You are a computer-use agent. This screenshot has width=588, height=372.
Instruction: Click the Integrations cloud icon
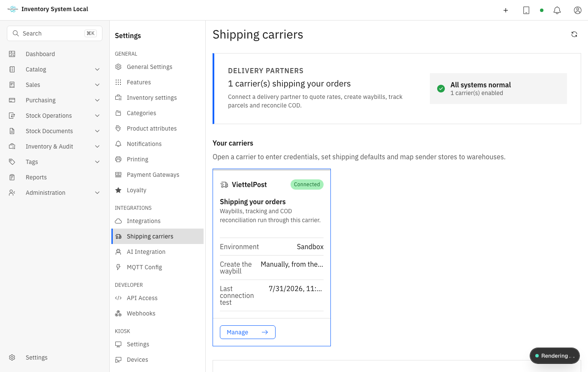pyautogui.click(x=118, y=221)
